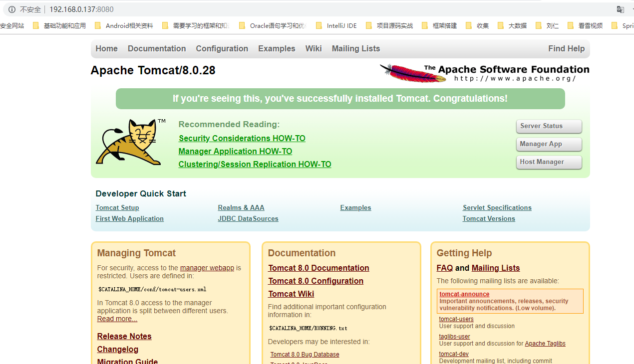This screenshot has height=364, width=634.
Task: Open the IntelliJ IDE bookmark folder
Action: coord(336,25)
